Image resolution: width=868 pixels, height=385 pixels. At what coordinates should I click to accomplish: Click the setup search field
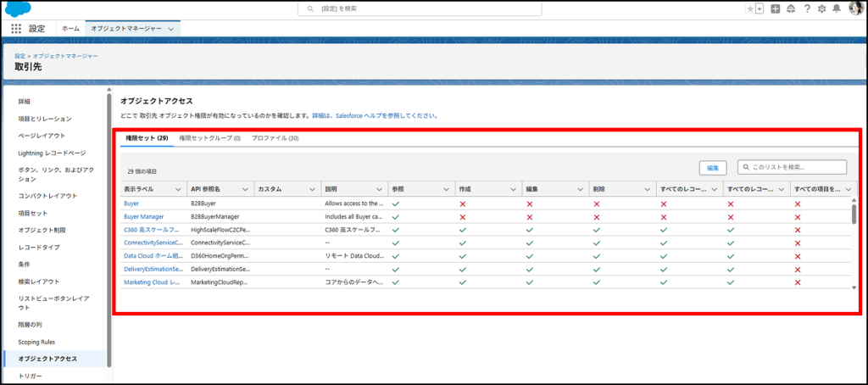pos(420,8)
